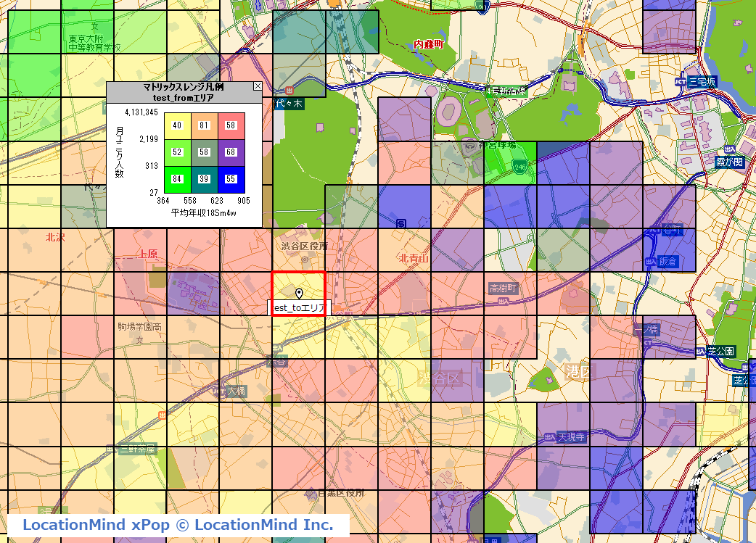
Task: Choose the blue legend swatch labeled 55
Action: 231,179
